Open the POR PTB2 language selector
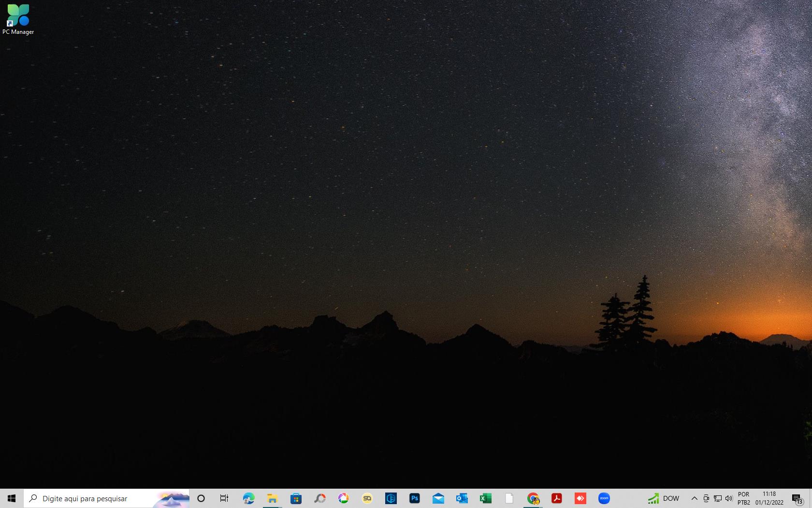The width and height of the screenshot is (812, 508). (x=744, y=498)
